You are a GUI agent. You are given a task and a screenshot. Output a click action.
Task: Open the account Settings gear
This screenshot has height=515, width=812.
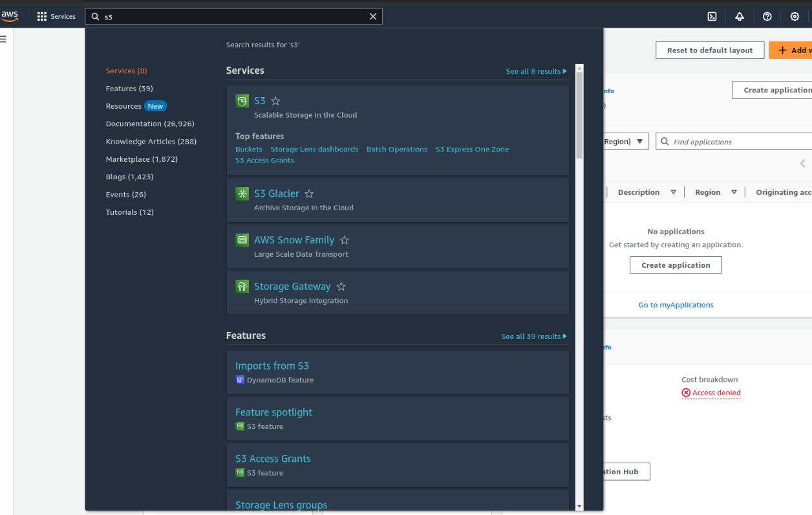[795, 16]
